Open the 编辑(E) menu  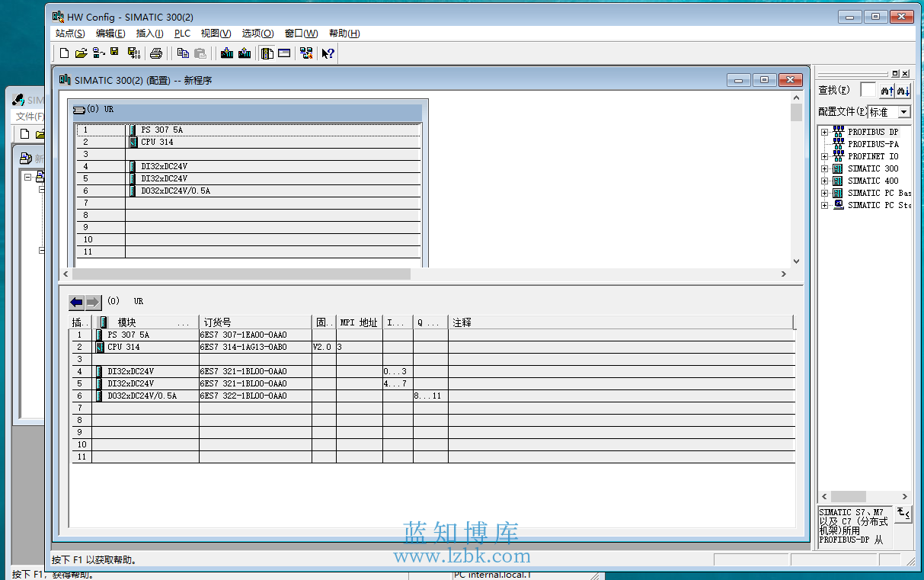point(110,34)
